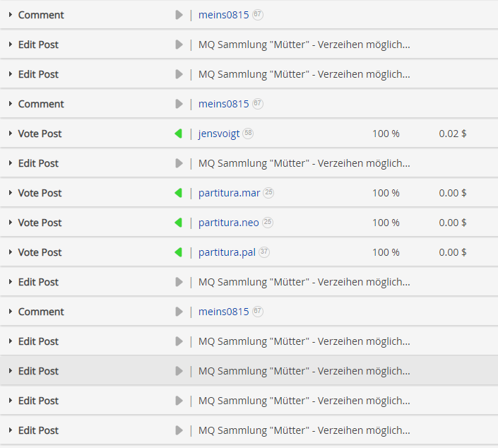Open the post title in the highlighted row
The width and height of the screenshot is (498, 448).
click(x=304, y=371)
